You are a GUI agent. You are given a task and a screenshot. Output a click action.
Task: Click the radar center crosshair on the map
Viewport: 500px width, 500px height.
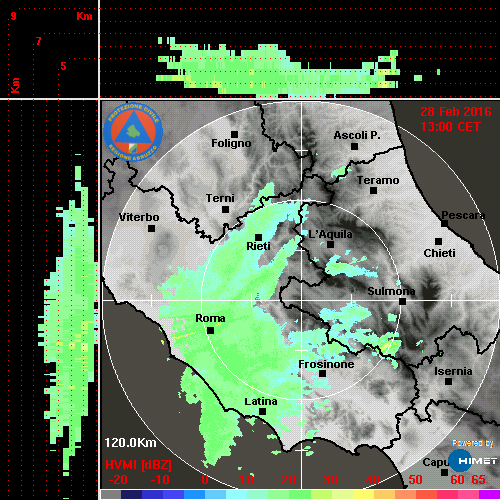pos(301,300)
